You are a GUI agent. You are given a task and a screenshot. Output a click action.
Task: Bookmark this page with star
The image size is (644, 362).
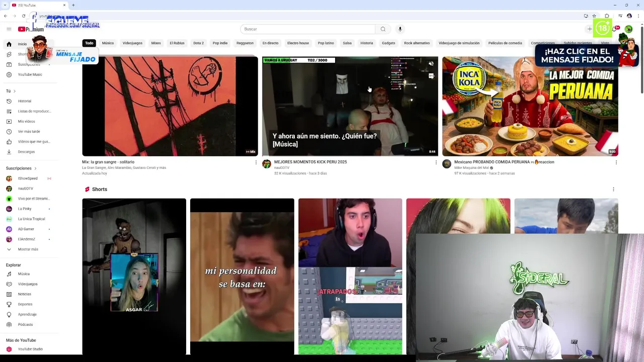594,16
